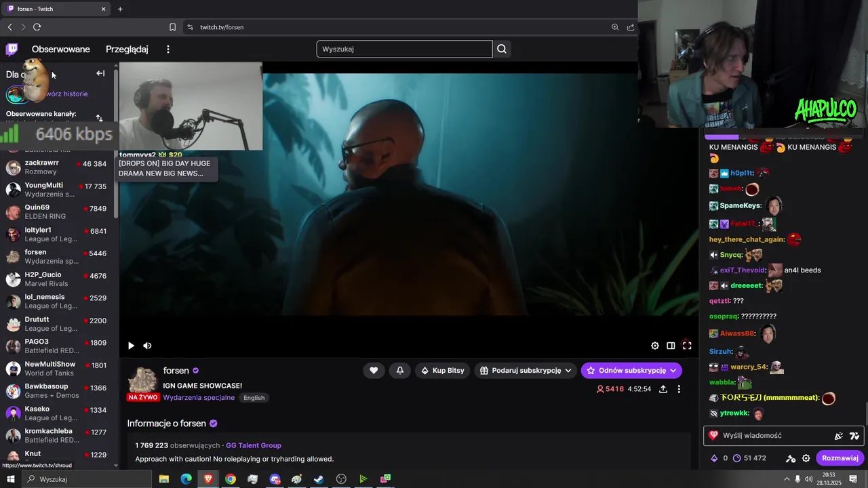Sort the followed channels list
868x488 pixels.
tap(99, 118)
